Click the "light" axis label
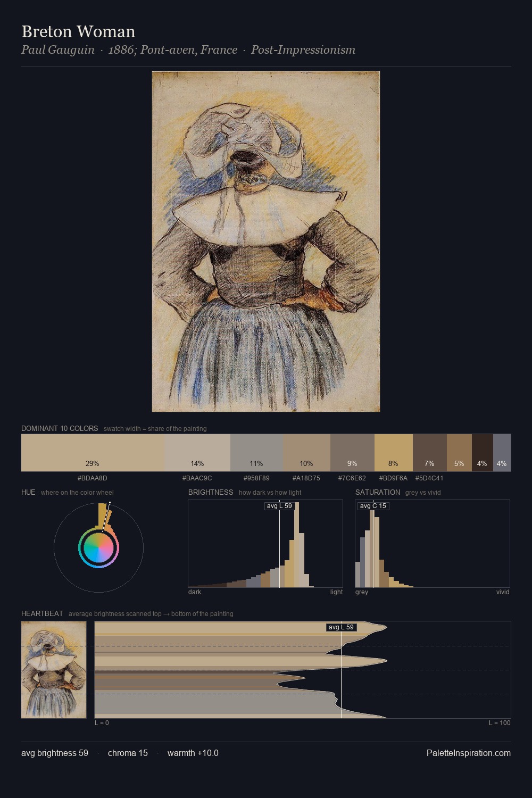This screenshot has width=532, height=798. click(x=336, y=592)
